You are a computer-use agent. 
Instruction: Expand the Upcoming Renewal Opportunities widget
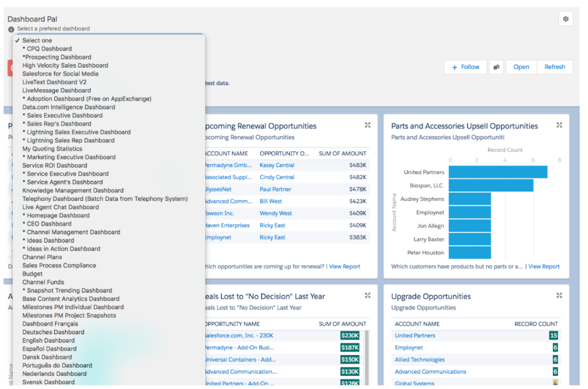(368, 125)
